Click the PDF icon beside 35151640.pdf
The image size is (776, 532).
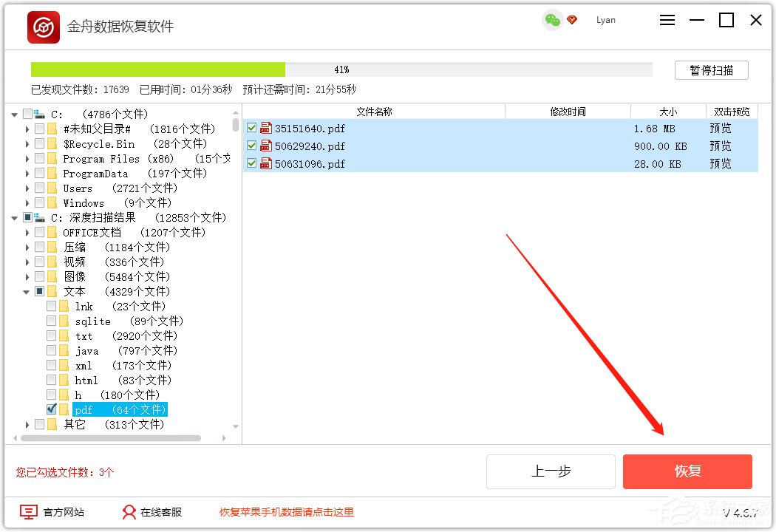point(265,126)
